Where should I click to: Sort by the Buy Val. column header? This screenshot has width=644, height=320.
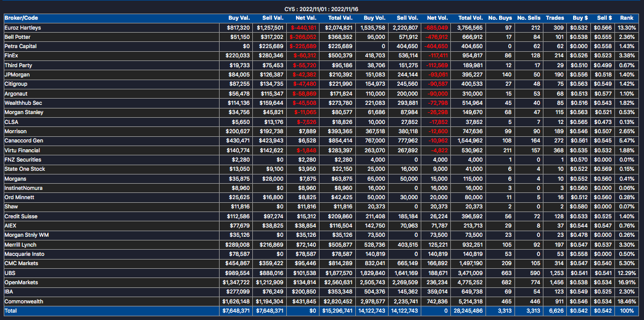239,18
